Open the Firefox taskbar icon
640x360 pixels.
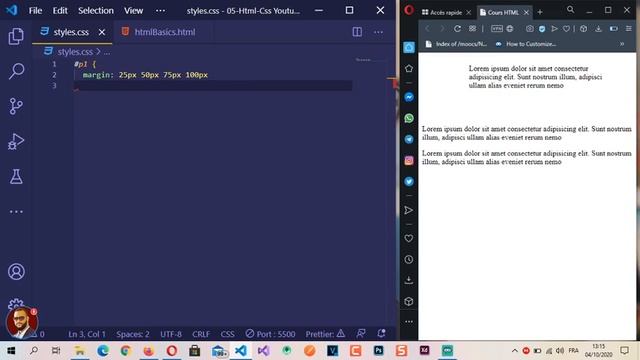click(x=149, y=350)
